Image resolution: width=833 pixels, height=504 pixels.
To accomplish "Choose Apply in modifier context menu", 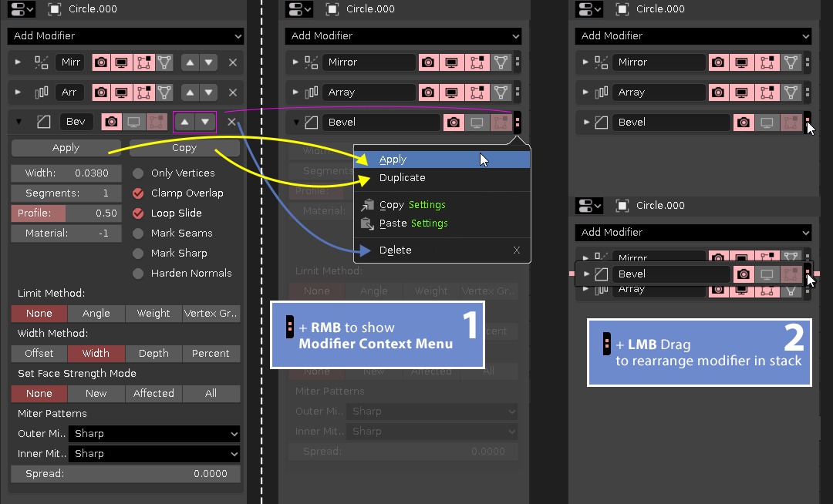I will pyautogui.click(x=442, y=160).
